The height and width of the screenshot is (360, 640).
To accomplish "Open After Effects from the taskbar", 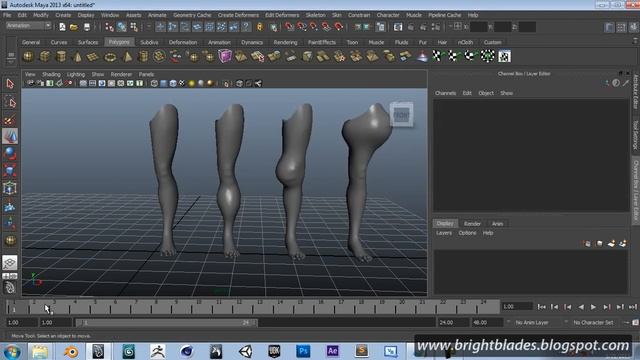I will [332, 351].
